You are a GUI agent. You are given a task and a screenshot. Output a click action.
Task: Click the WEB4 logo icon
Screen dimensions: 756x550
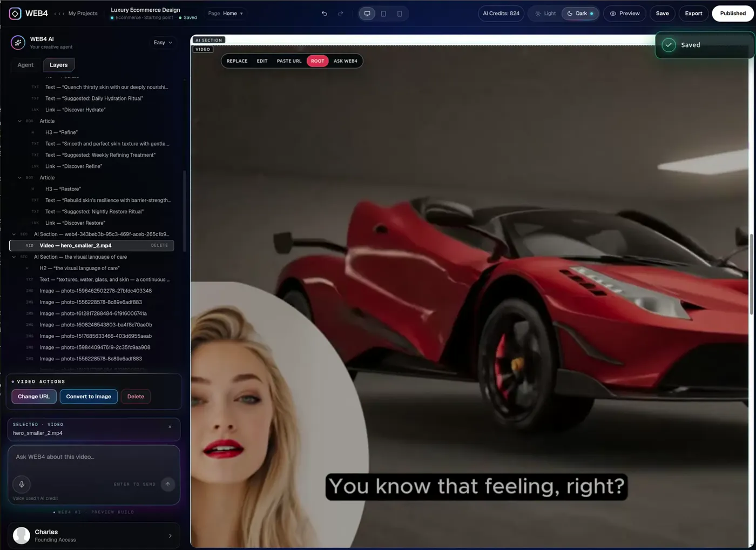coord(15,14)
